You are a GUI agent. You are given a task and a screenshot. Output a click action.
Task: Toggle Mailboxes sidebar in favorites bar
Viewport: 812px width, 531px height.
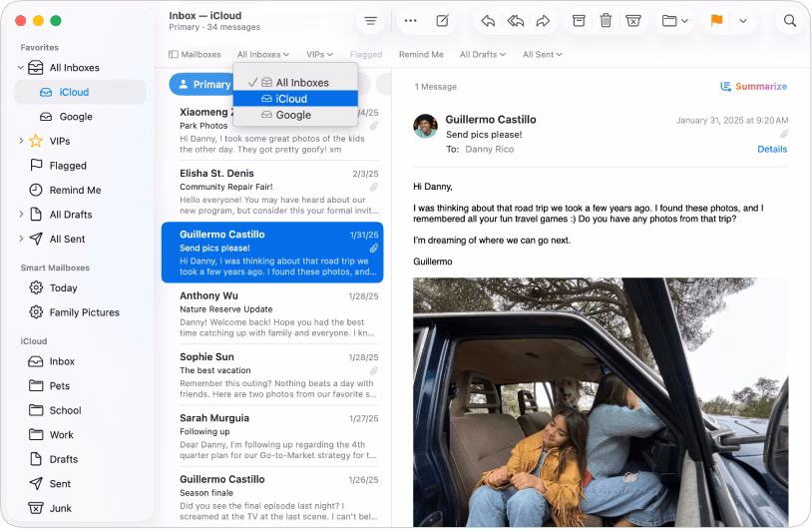click(x=195, y=54)
